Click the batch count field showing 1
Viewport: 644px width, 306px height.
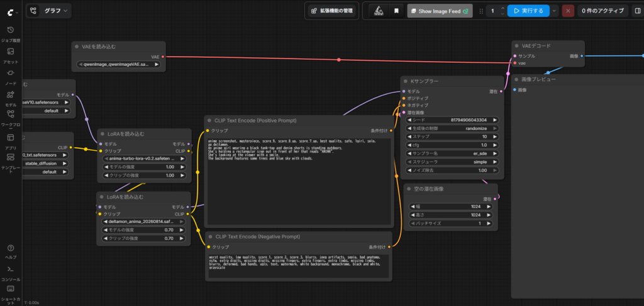point(492,11)
